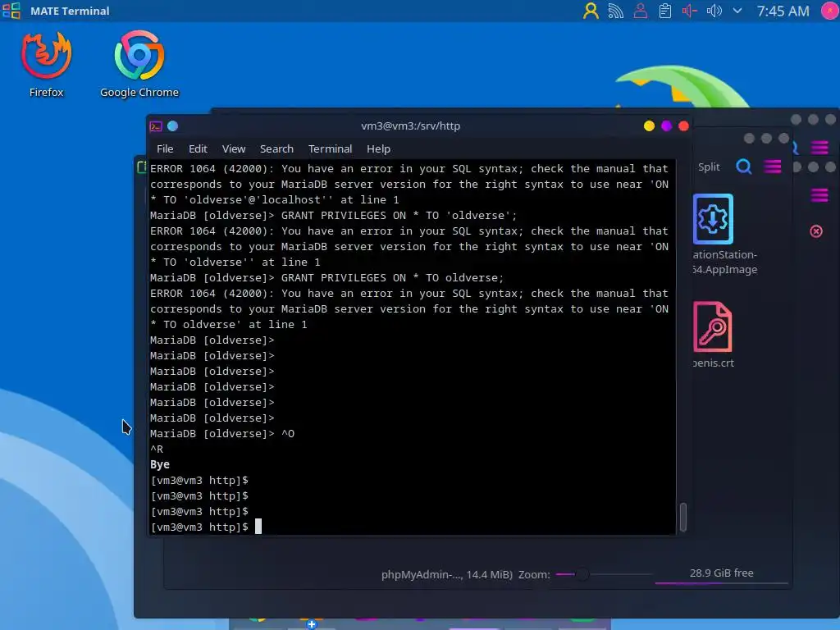Click the 7:45 AM clock
840x630 pixels.
pyautogui.click(x=783, y=11)
